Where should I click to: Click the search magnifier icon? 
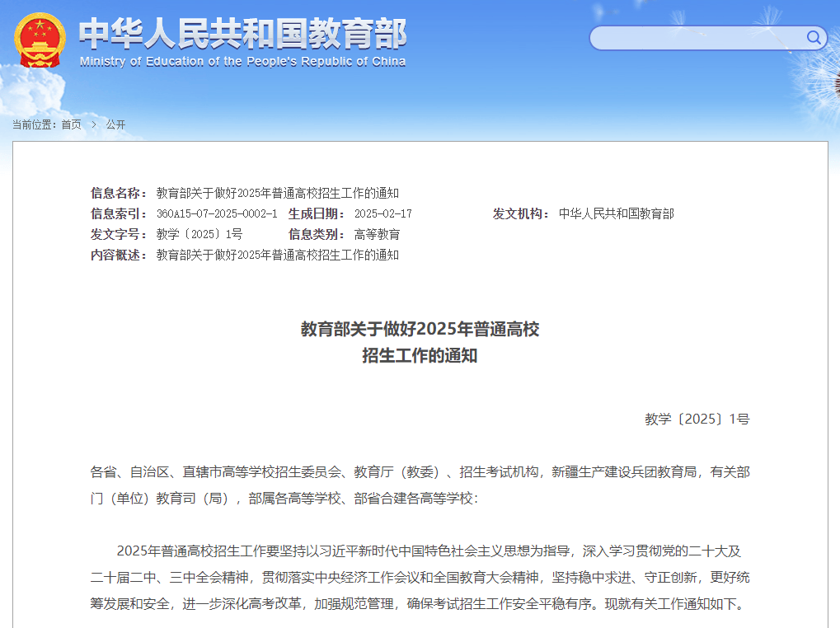[x=814, y=37]
